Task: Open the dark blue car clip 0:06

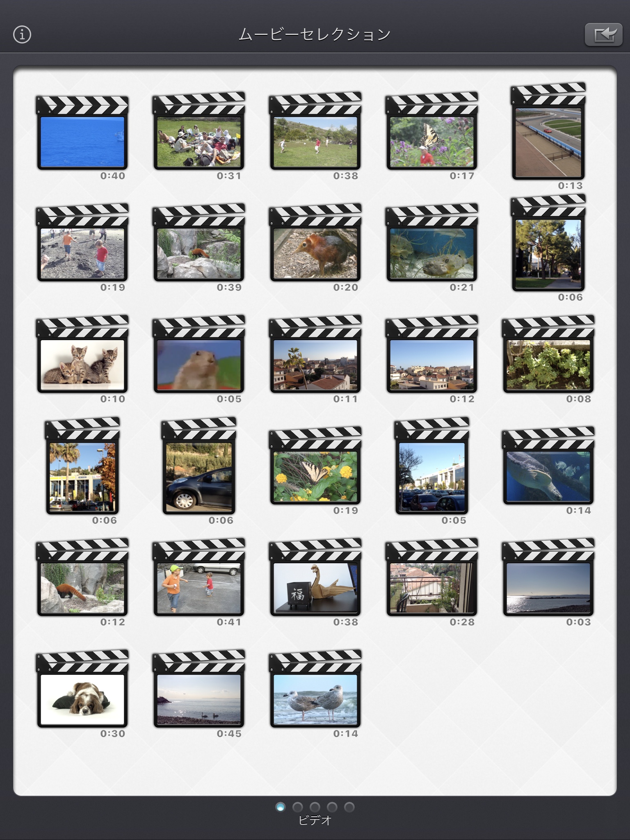Action: pyautogui.click(x=199, y=466)
